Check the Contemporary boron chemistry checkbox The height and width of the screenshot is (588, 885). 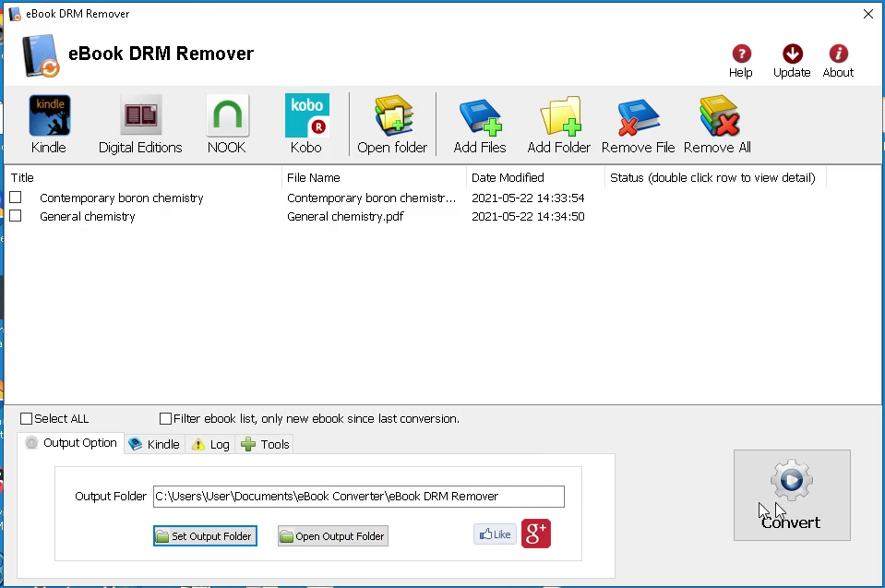click(x=16, y=198)
